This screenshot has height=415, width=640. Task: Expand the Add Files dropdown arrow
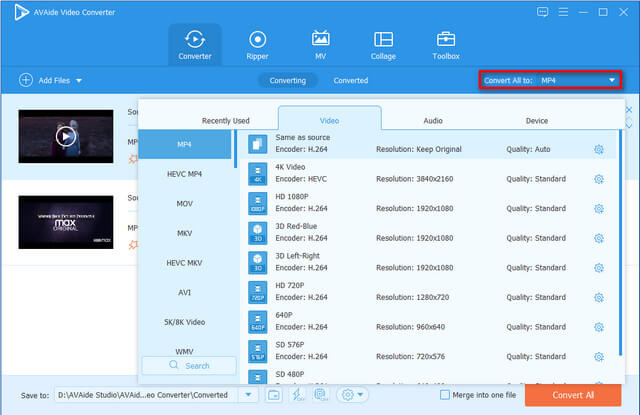coord(79,80)
